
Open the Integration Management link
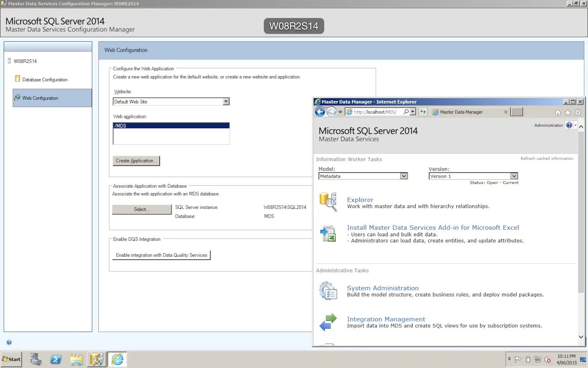point(386,319)
